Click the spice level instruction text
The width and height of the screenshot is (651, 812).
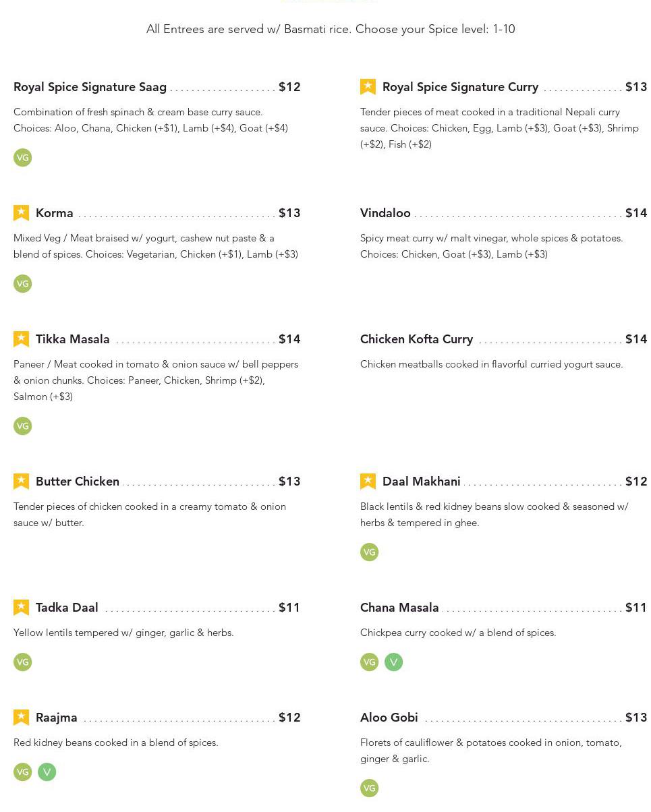tap(331, 29)
